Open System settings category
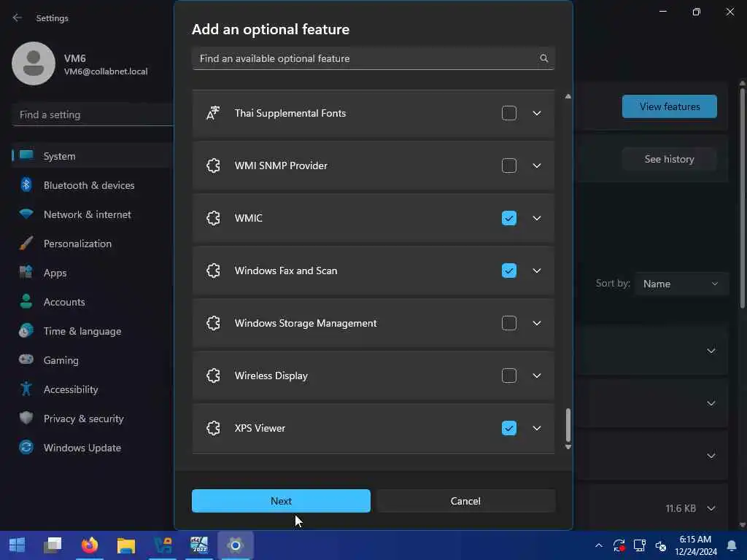The width and height of the screenshot is (747, 560). 93,156
